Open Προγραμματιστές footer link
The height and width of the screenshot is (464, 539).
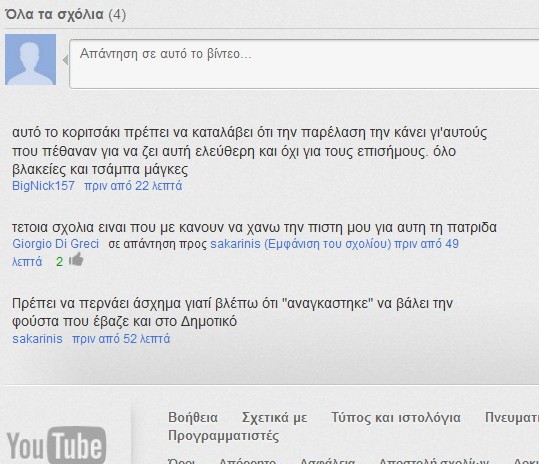[223, 436]
